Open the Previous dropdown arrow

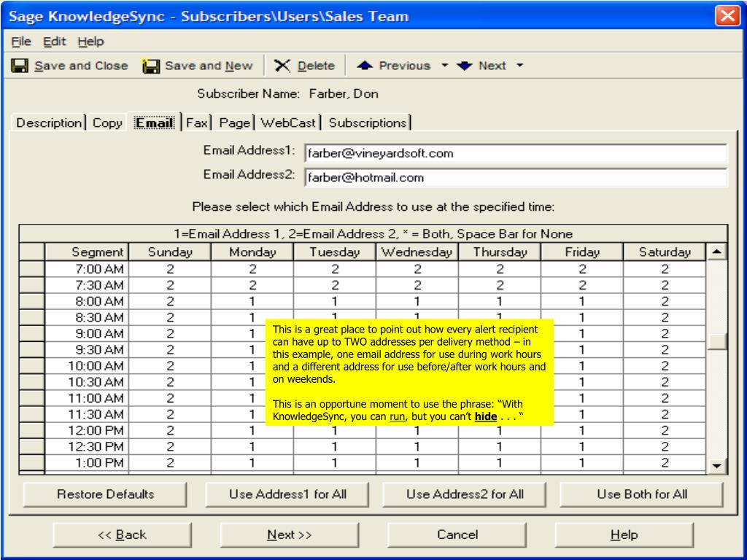click(x=444, y=65)
